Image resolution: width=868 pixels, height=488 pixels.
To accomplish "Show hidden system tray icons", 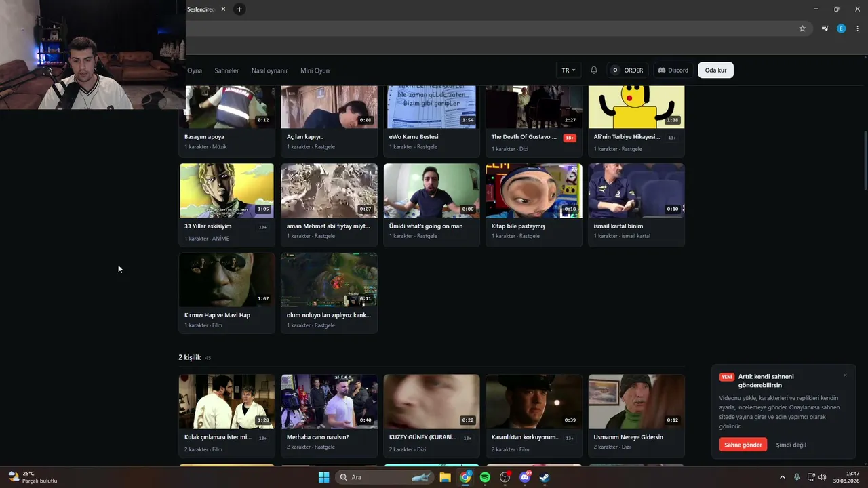I will tap(782, 477).
